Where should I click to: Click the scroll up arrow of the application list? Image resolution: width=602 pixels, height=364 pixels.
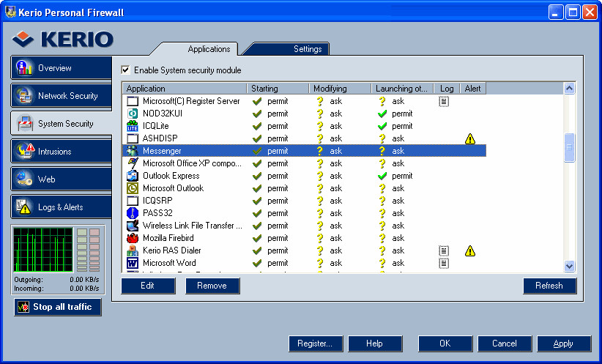tap(569, 89)
